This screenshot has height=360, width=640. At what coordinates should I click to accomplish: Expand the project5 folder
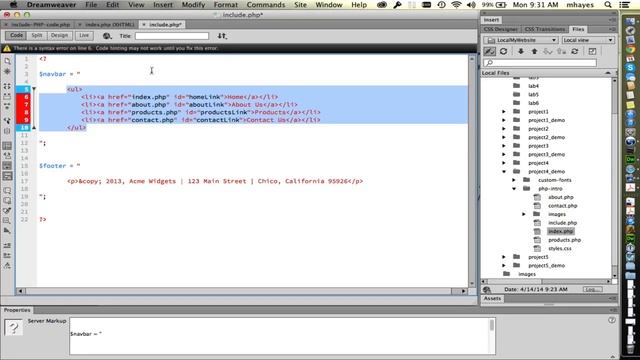[x=504, y=257]
